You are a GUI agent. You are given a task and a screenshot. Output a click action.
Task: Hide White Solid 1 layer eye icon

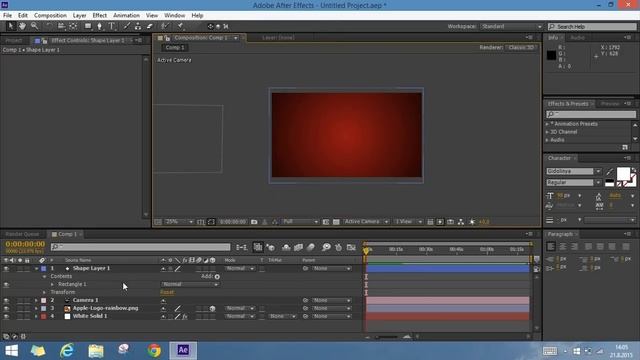(x=6, y=316)
